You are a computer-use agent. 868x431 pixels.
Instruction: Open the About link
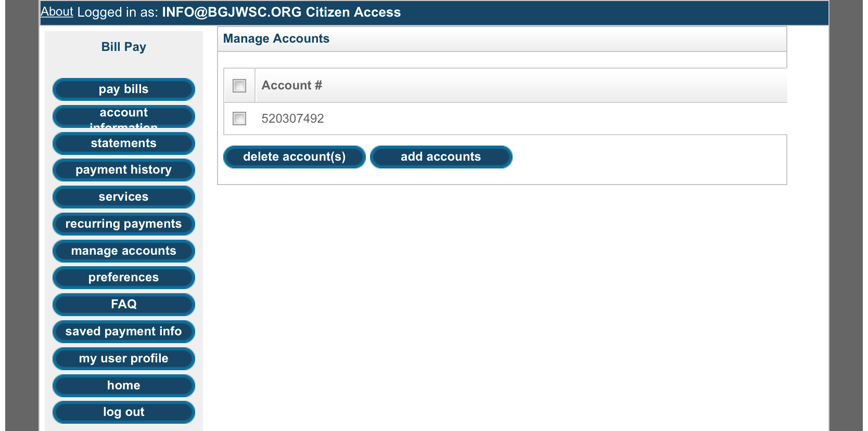pos(57,11)
